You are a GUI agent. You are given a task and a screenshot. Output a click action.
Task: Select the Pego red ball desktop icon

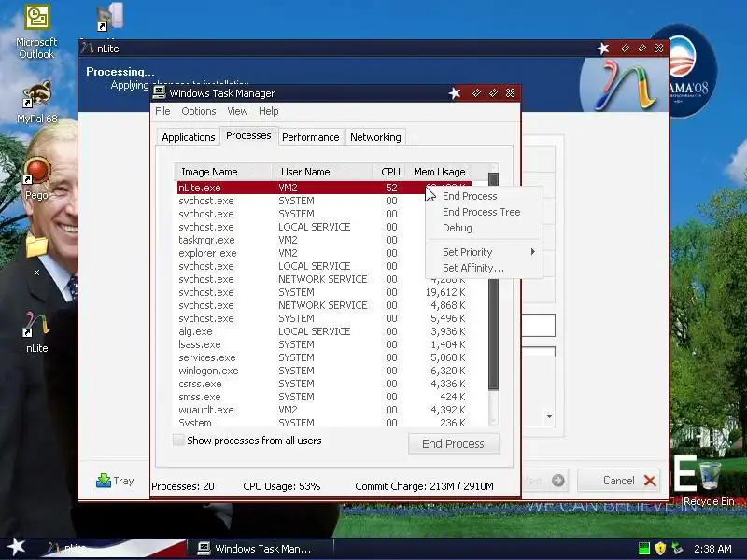pyautogui.click(x=36, y=178)
